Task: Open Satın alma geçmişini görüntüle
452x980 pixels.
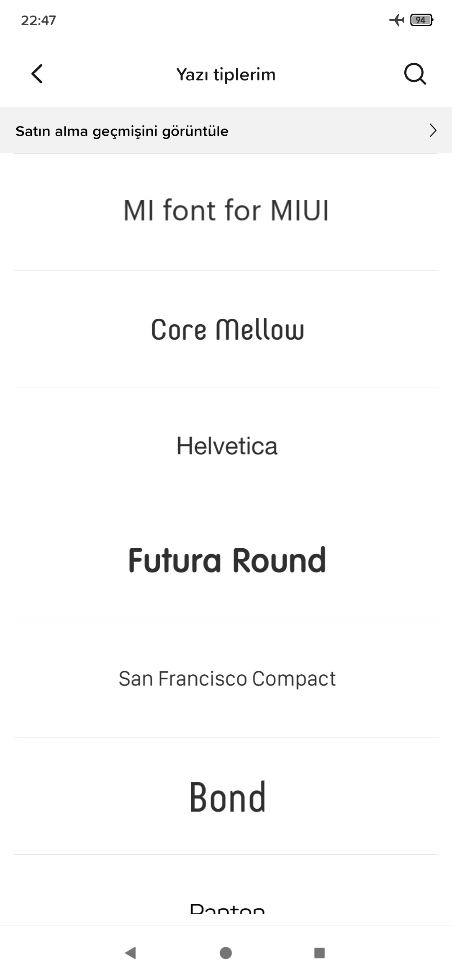Action: click(122, 131)
